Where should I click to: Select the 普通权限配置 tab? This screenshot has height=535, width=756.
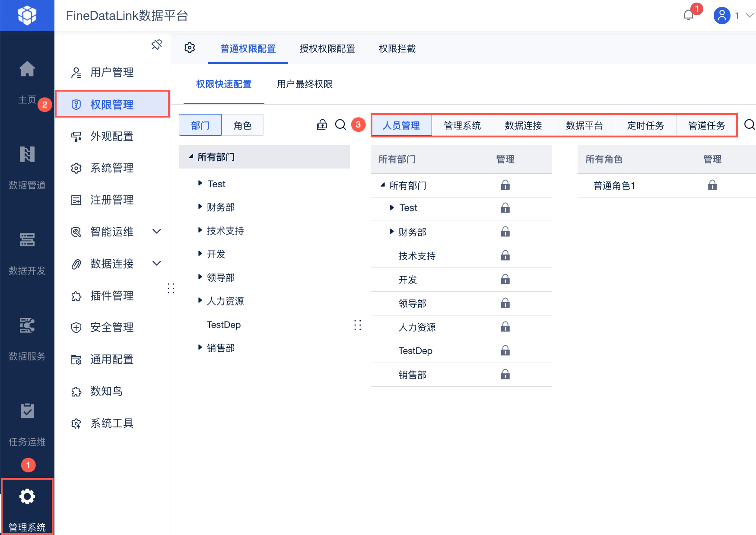(248, 49)
